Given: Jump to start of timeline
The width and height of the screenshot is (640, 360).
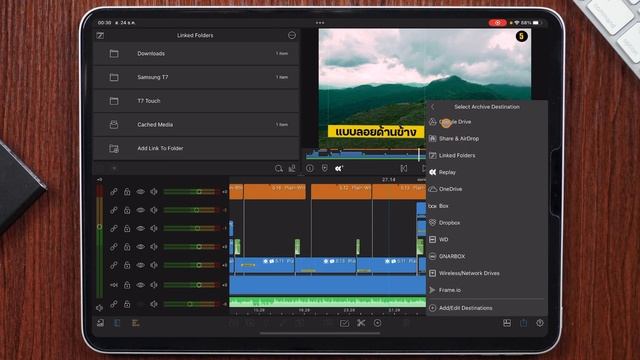Looking at the screenshot, I should (403, 168).
